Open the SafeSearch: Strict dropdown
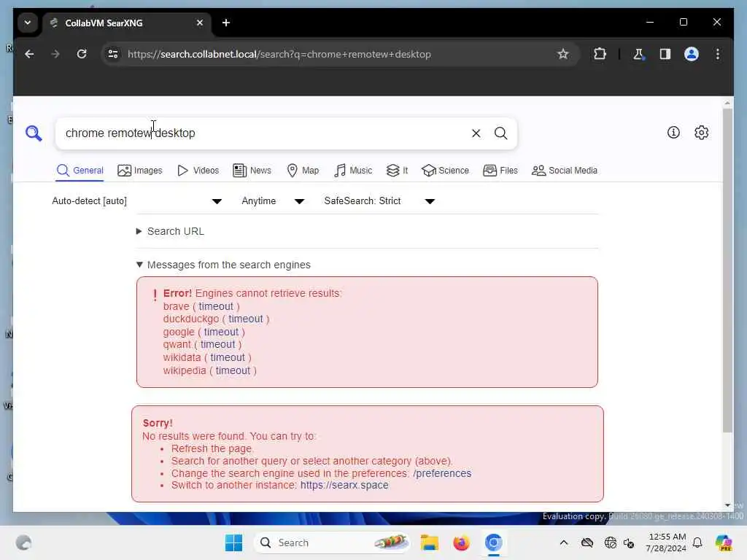The image size is (747, 560). [379, 201]
